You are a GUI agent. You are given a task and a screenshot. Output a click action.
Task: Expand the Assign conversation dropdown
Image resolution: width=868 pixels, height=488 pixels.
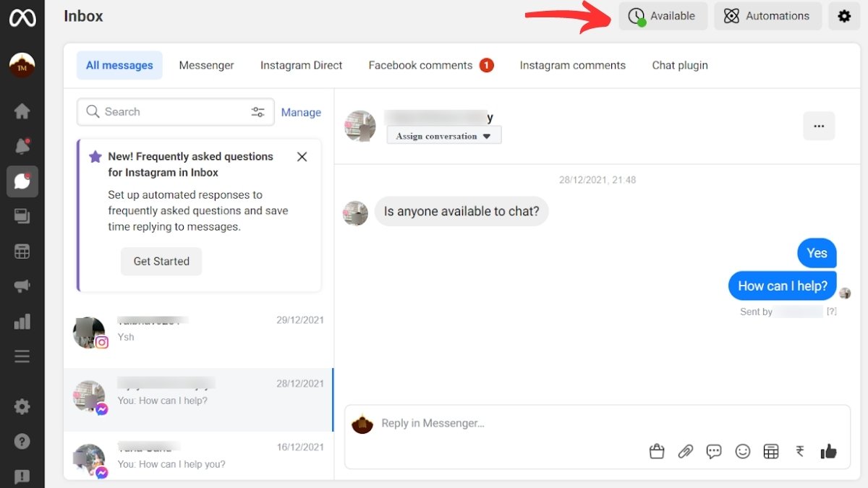[x=443, y=135]
